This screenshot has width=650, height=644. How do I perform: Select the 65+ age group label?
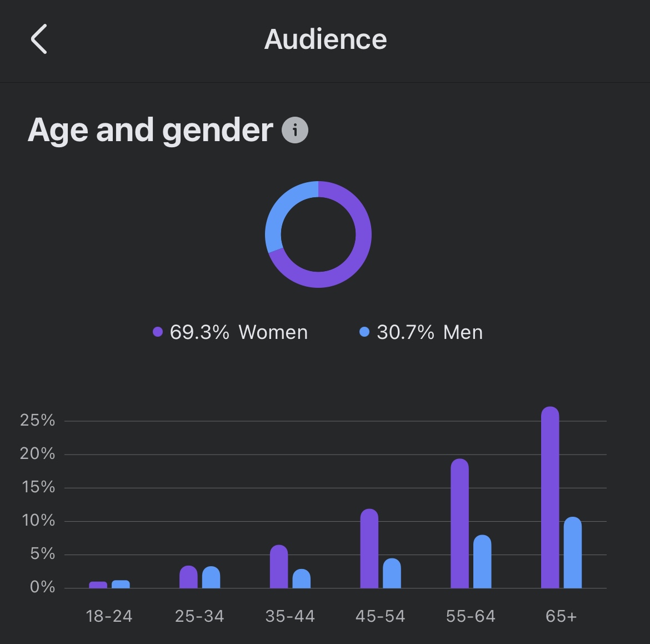[561, 616]
